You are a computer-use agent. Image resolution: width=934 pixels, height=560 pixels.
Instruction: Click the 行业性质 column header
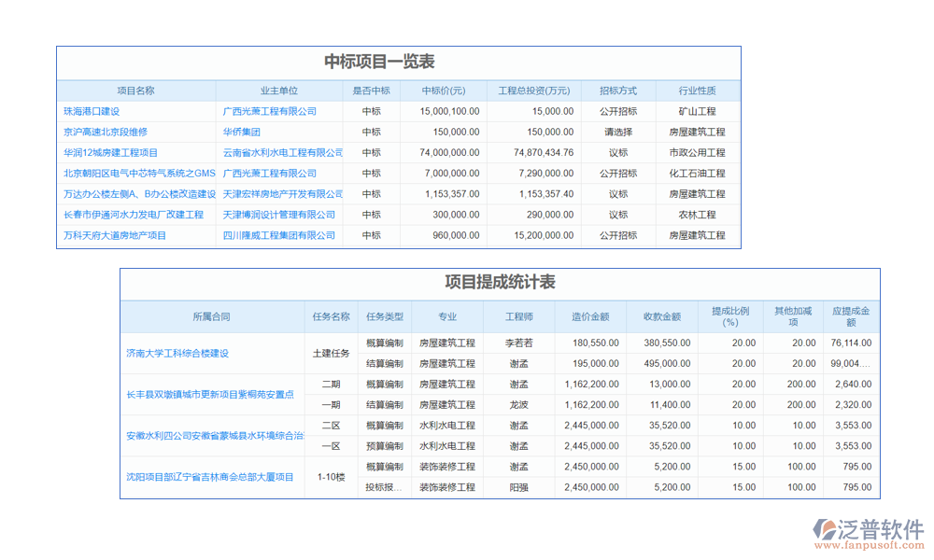[x=697, y=91]
